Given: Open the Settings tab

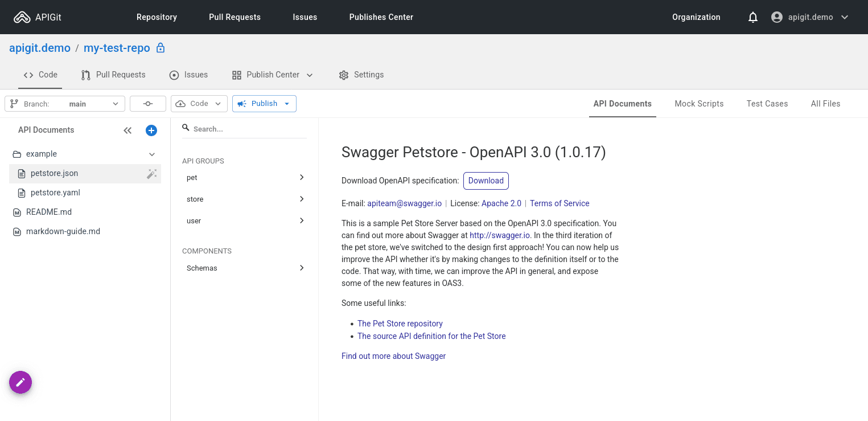Looking at the screenshot, I should pyautogui.click(x=361, y=75).
